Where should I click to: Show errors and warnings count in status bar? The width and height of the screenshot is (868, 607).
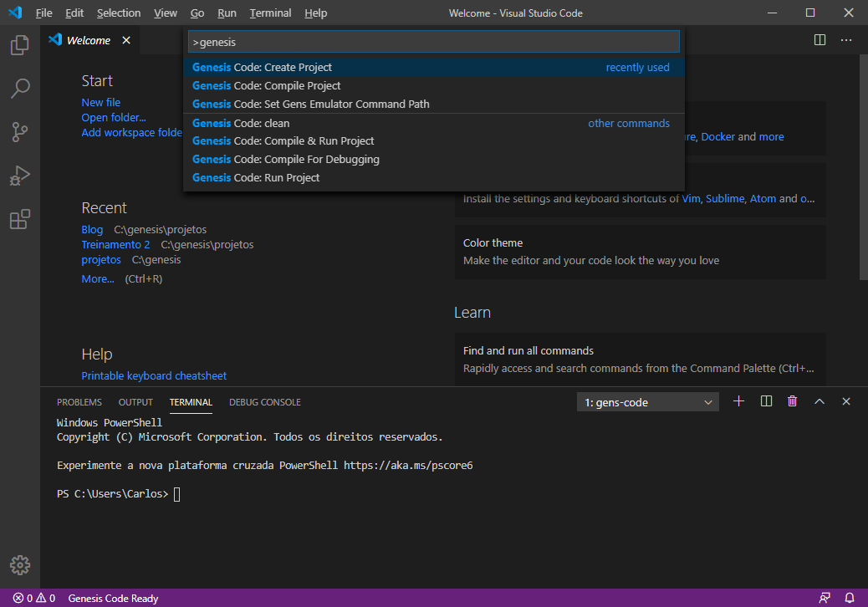tap(34, 598)
